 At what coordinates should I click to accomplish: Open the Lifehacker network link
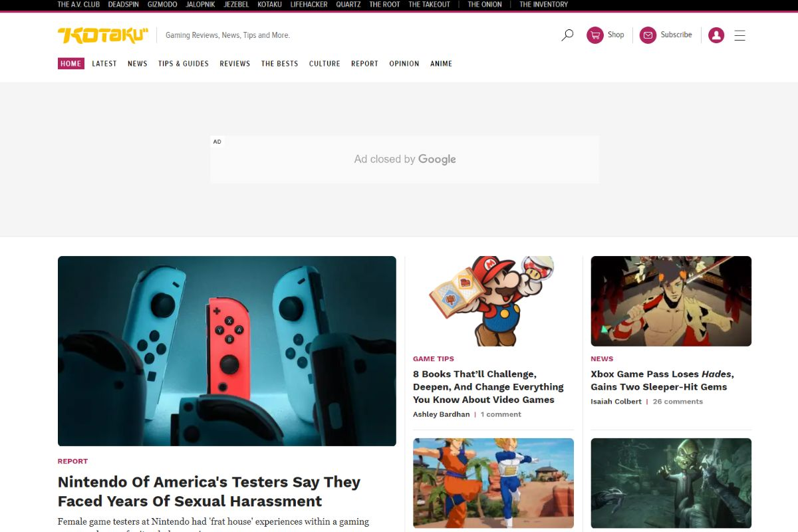tap(309, 5)
